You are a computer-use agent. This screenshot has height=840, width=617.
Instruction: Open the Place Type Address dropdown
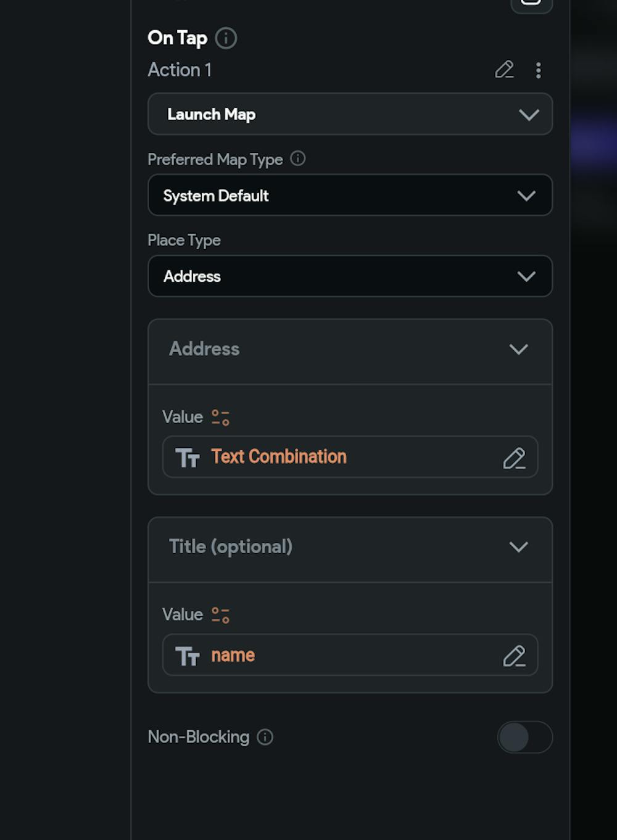coord(350,276)
